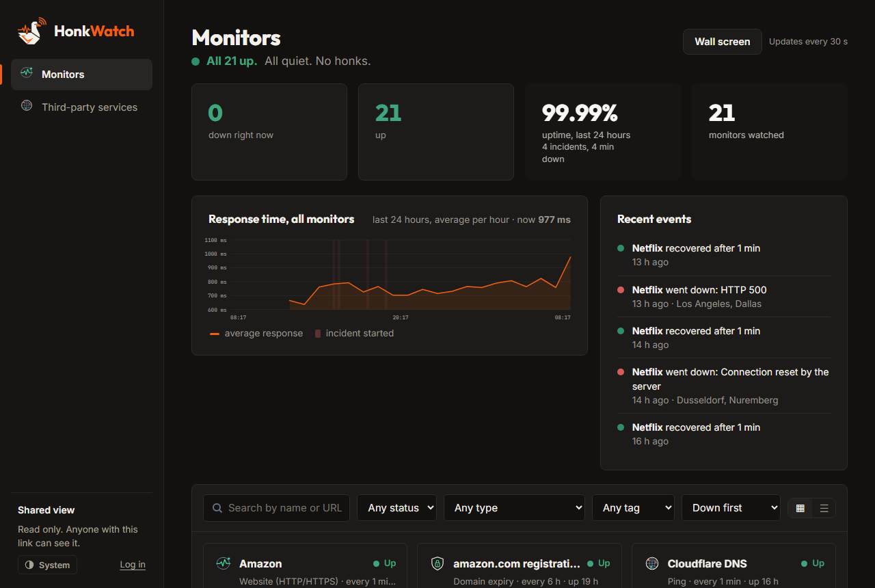Image resolution: width=875 pixels, height=588 pixels.
Task: Click the HonkWatch goose logo
Action: 32,31
